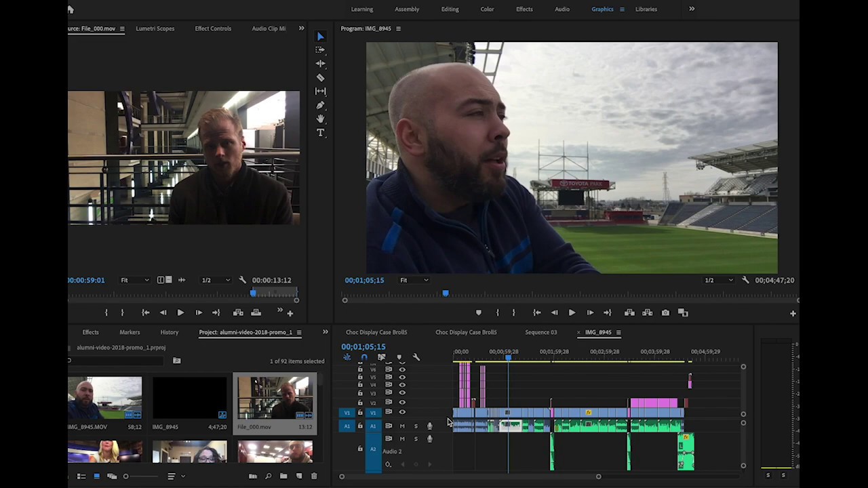The width and height of the screenshot is (868, 488).
Task: Click Export Frame camera icon in Program monitor
Action: (665, 312)
